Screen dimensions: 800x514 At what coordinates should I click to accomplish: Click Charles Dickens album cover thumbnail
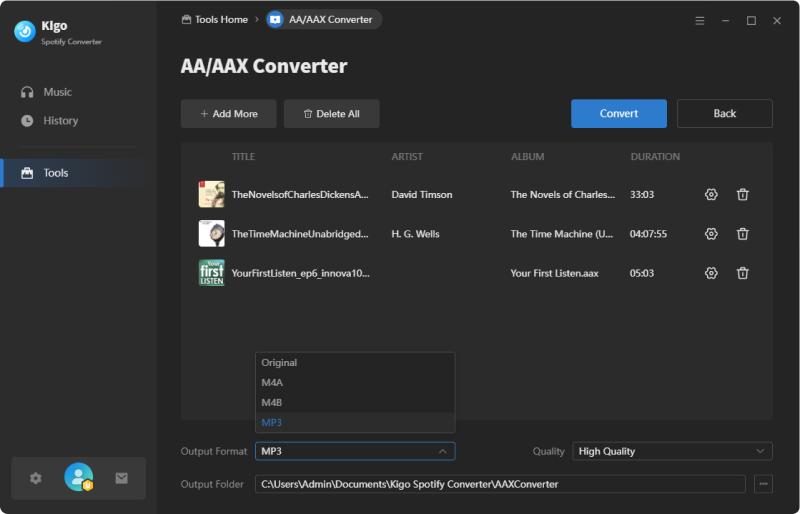(211, 194)
